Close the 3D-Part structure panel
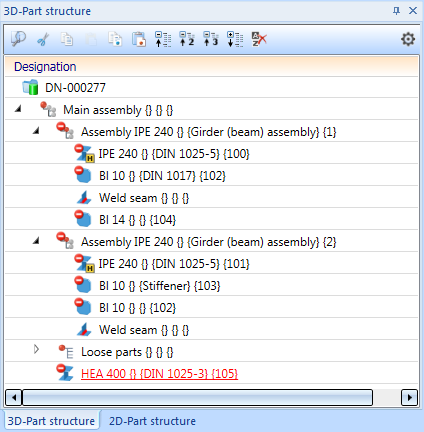The image size is (424, 432). click(413, 11)
